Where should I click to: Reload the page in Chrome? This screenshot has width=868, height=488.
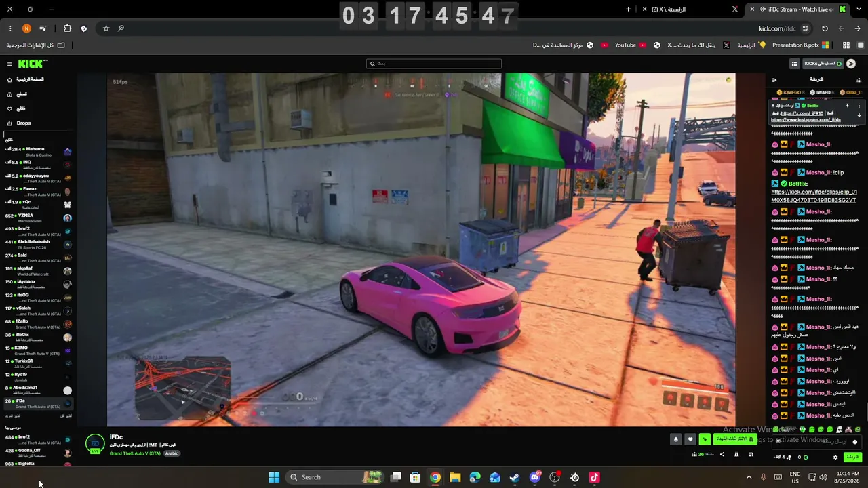[x=825, y=28]
